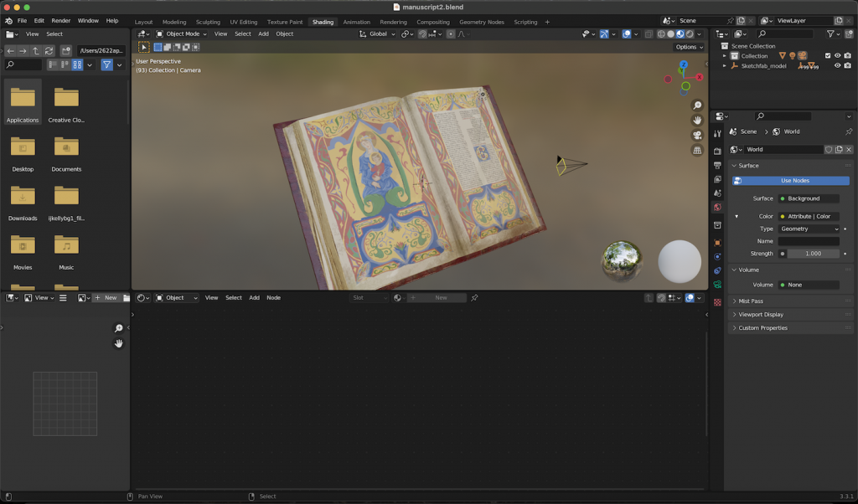This screenshot has height=504, width=858.
Task: Toggle proportional editing in viewport header
Action: (450, 33)
